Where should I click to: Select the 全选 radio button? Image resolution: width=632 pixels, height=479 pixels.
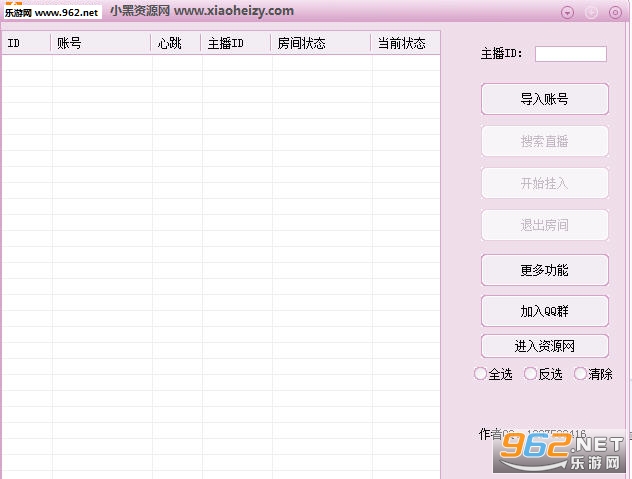pyautogui.click(x=481, y=374)
